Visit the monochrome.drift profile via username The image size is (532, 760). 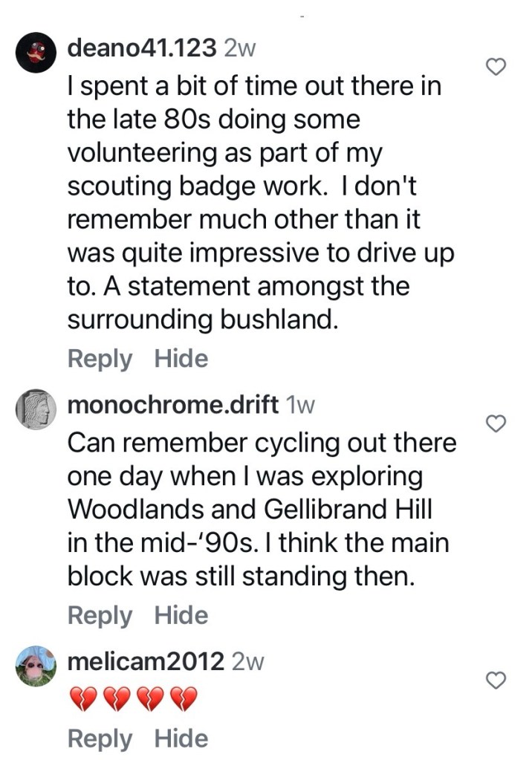[173, 405]
